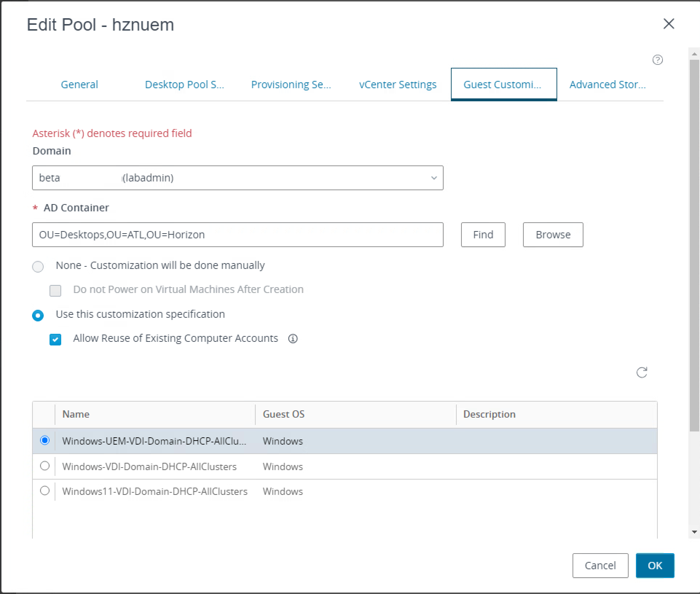
Task: Open the General tab
Action: [x=79, y=85]
